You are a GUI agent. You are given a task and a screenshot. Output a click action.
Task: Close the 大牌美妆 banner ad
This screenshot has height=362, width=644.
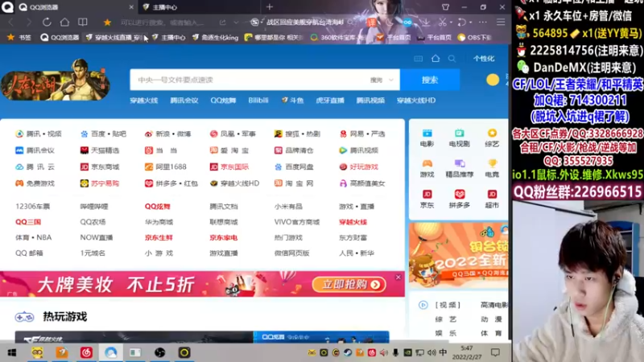point(398,277)
